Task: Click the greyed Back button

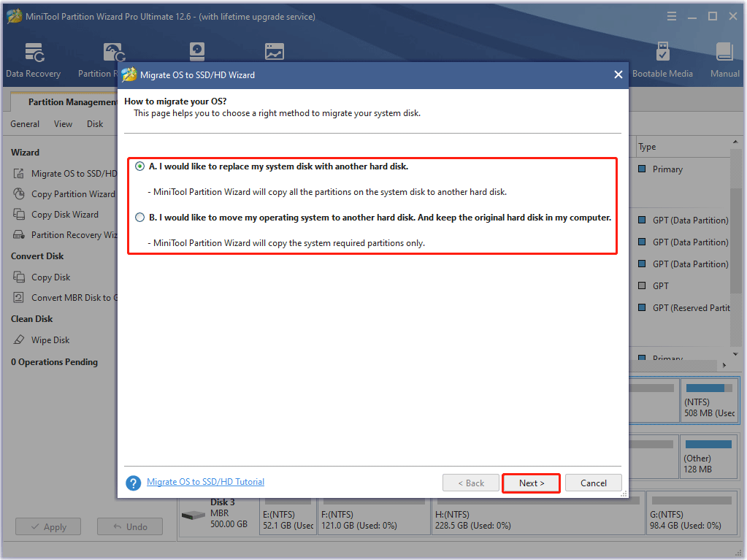Action: point(471,483)
